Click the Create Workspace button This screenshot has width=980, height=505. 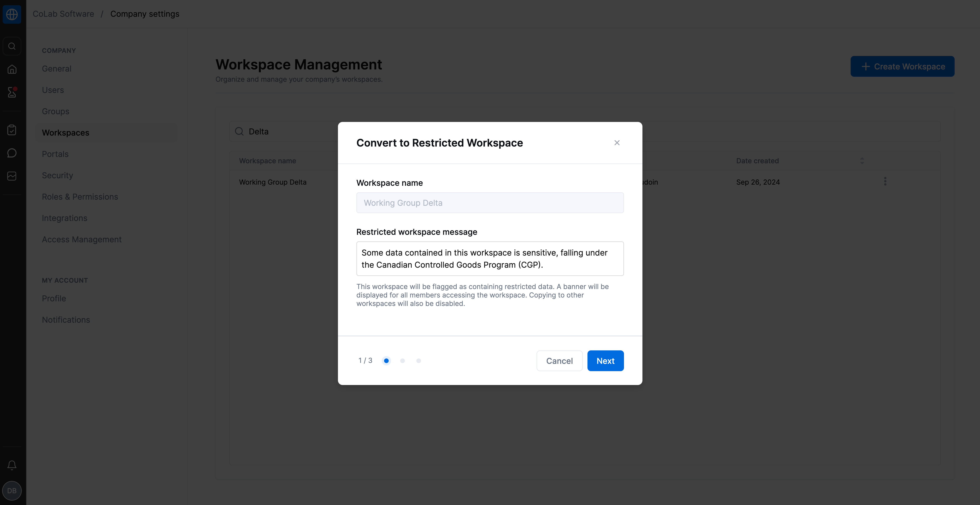tap(902, 66)
